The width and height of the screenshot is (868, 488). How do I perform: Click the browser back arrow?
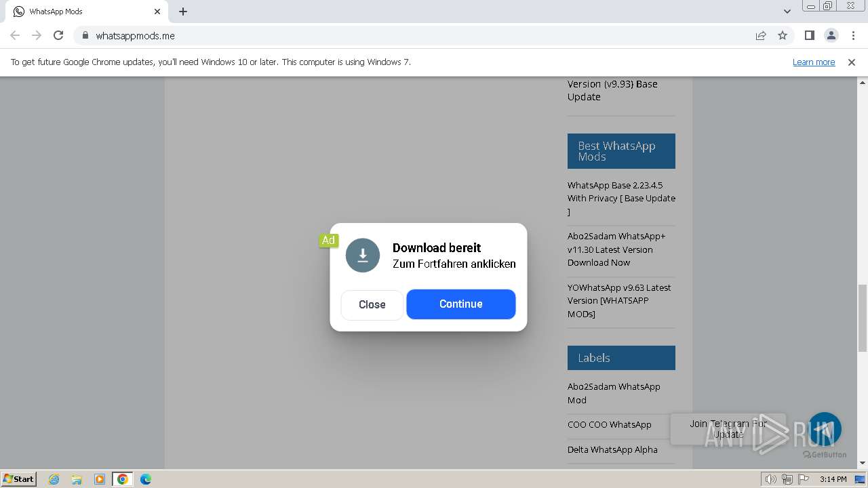coord(15,35)
